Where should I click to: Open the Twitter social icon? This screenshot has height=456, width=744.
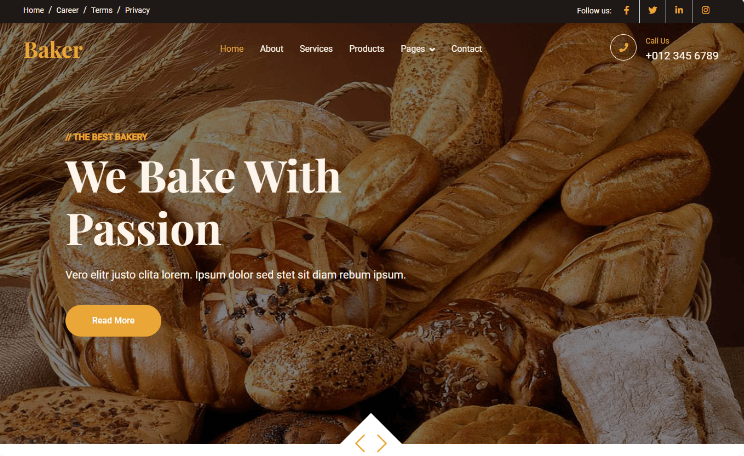coord(653,10)
